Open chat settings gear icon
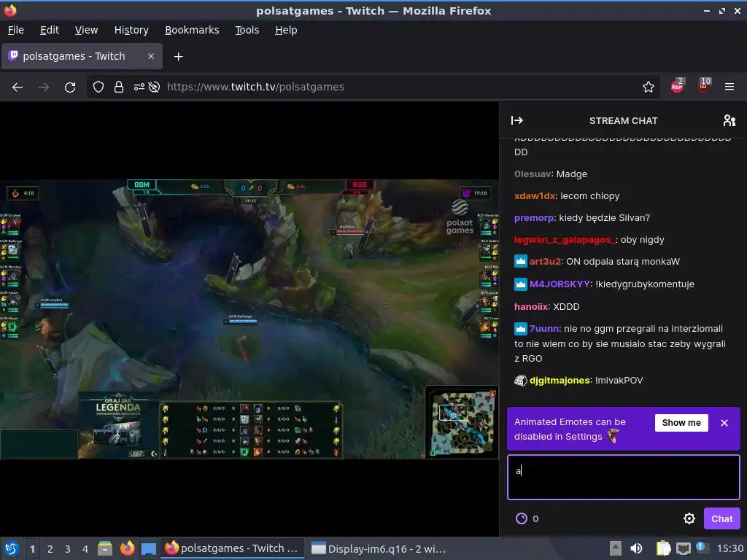Screen dimensions: 747x560 click(689, 518)
